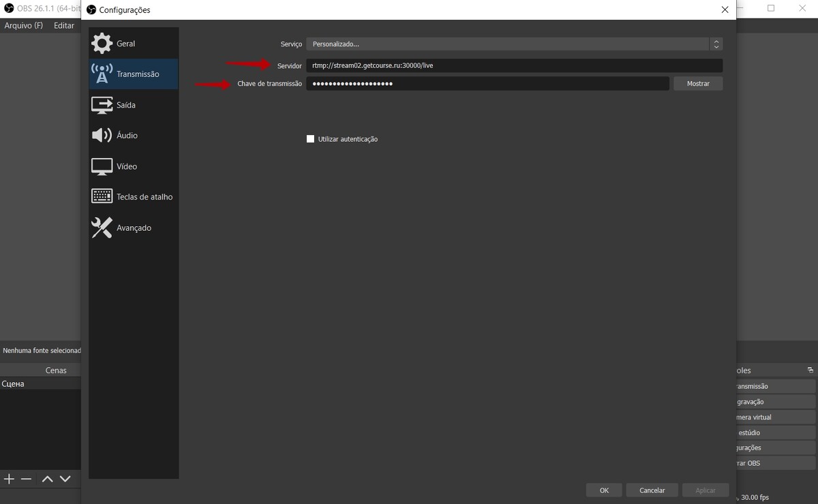The image size is (818, 504).
Task: Open the Arquivo menu
Action: click(23, 25)
